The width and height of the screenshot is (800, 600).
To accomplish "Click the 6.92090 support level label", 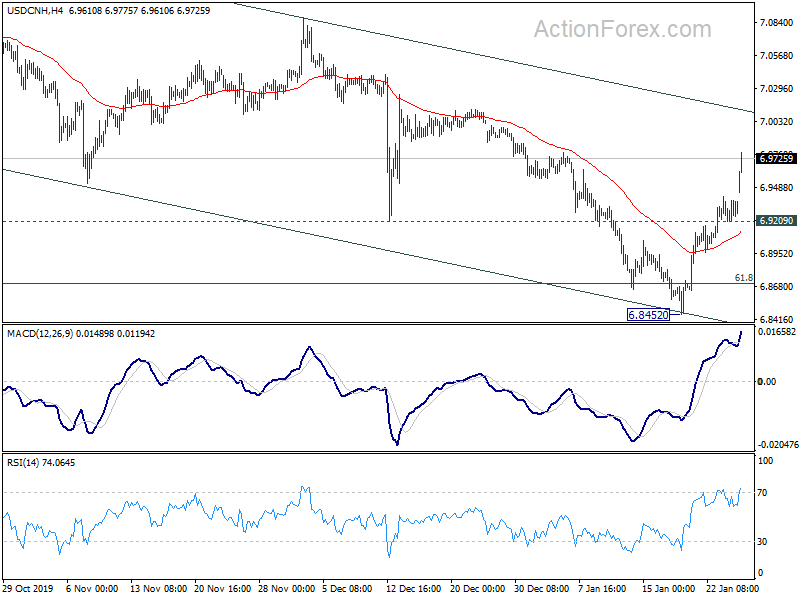I will point(776,220).
